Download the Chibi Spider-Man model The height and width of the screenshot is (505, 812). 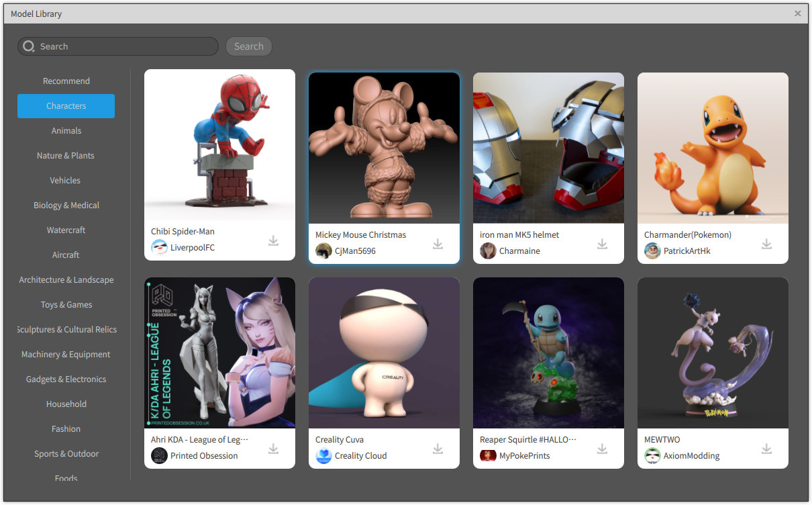273,240
